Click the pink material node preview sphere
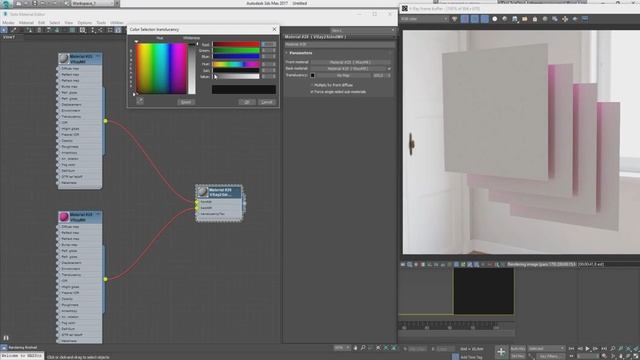The image size is (640, 360). coord(63,217)
